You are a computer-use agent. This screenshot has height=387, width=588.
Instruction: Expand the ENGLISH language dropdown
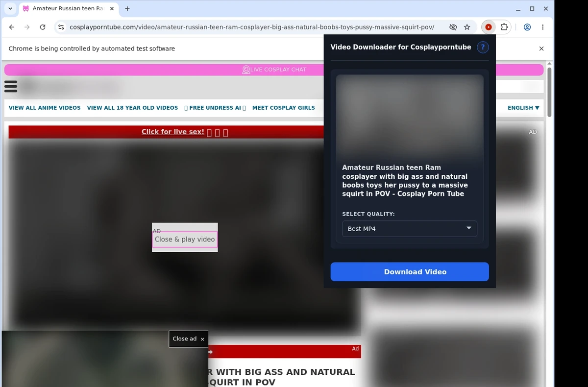(x=523, y=108)
